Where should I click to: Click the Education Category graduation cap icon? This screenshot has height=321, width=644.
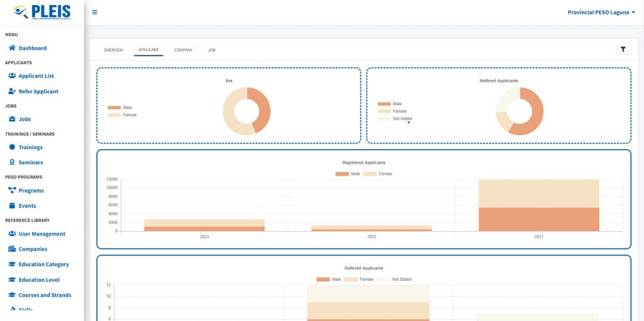(12, 264)
